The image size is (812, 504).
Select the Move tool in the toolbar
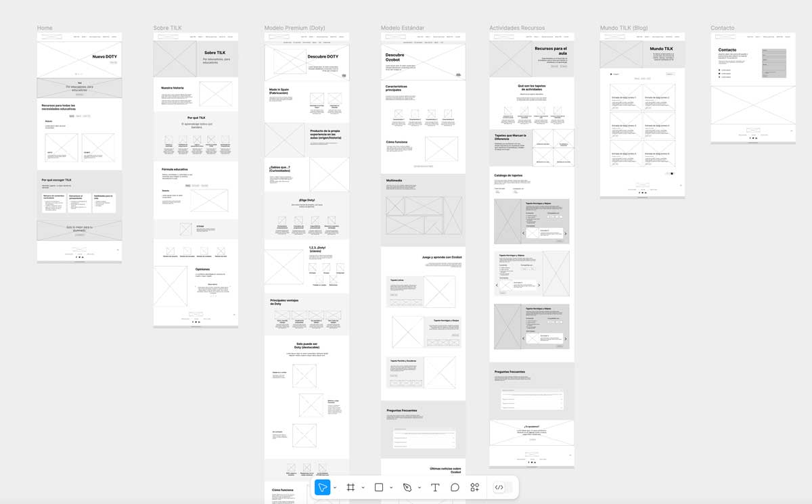click(x=323, y=487)
